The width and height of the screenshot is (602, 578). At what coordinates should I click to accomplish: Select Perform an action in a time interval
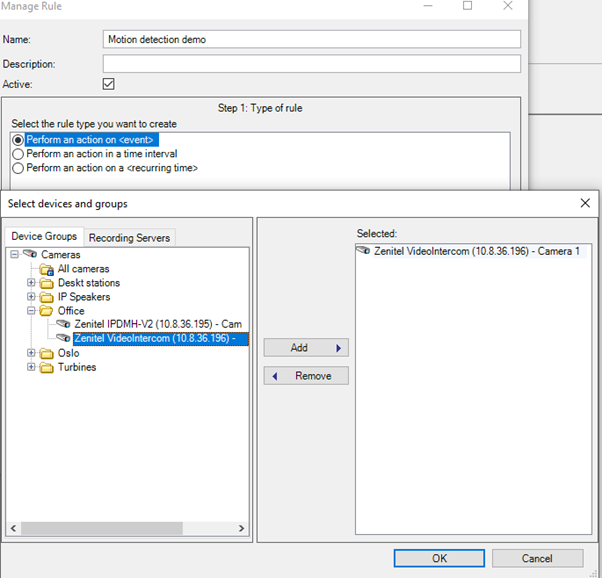[18, 154]
